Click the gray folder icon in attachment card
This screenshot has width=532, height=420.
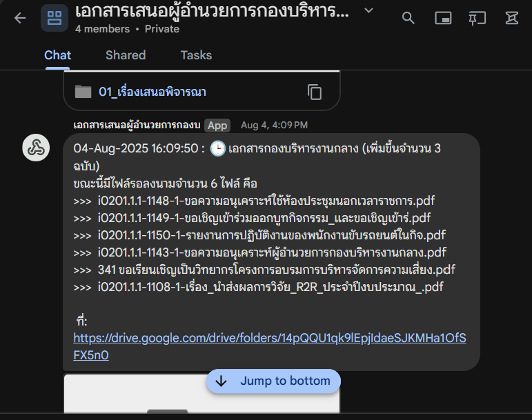pyautogui.click(x=83, y=92)
